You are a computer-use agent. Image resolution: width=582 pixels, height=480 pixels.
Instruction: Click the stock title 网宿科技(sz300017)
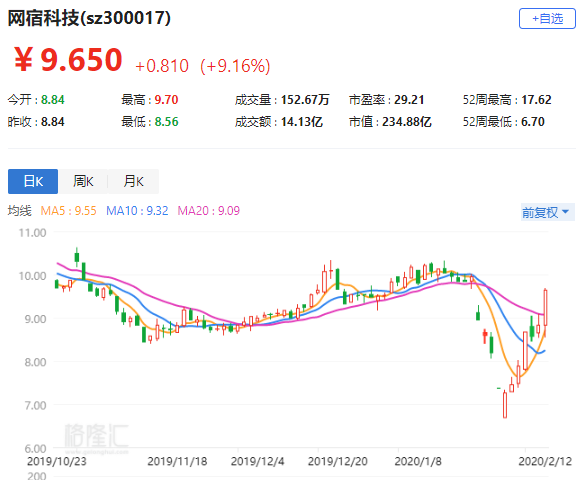coord(89,18)
